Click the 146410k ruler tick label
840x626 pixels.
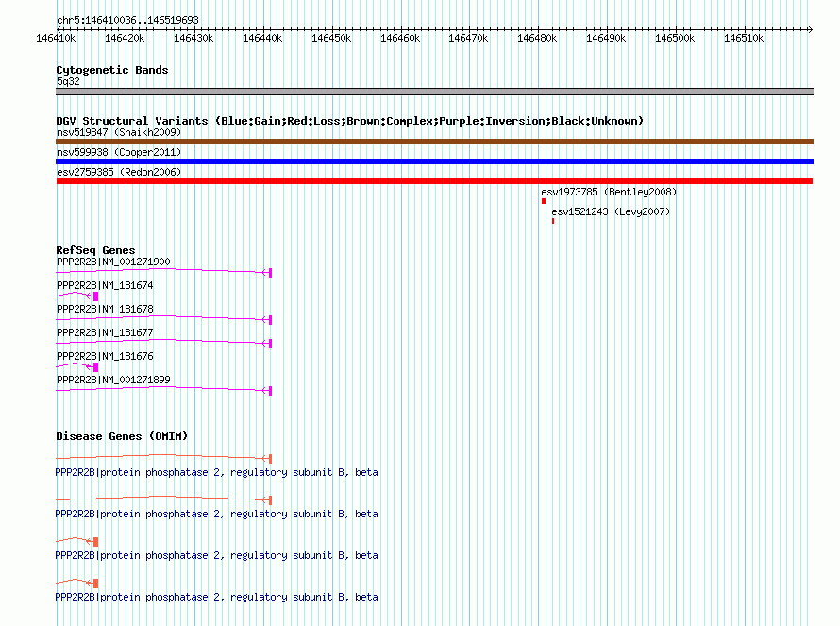[56, 38]
